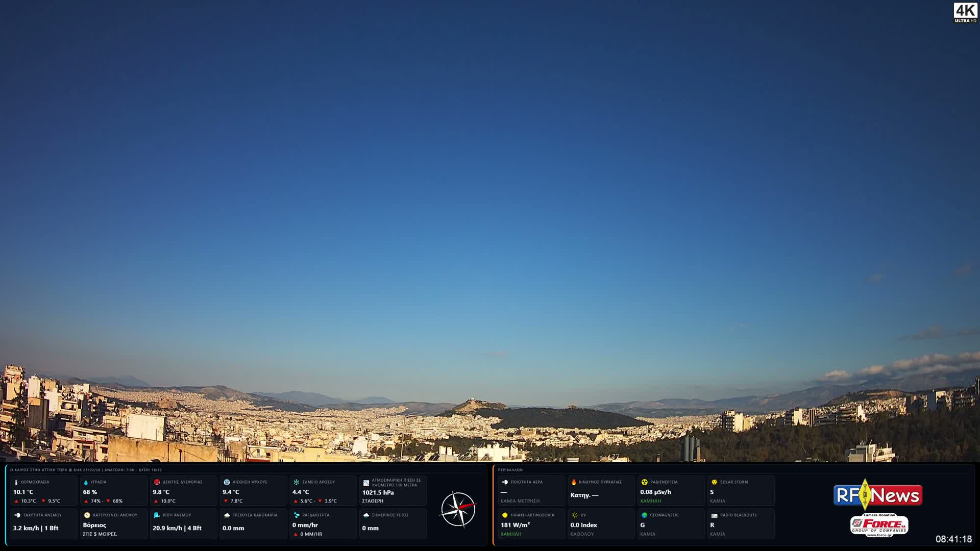
Task: Click the large compass rose graphic
Action: 458,509
